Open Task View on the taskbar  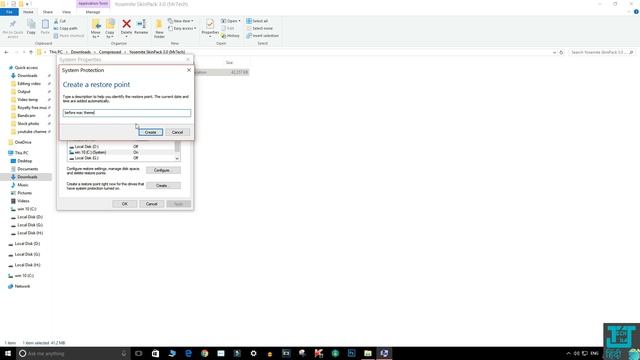click(139, 353)
